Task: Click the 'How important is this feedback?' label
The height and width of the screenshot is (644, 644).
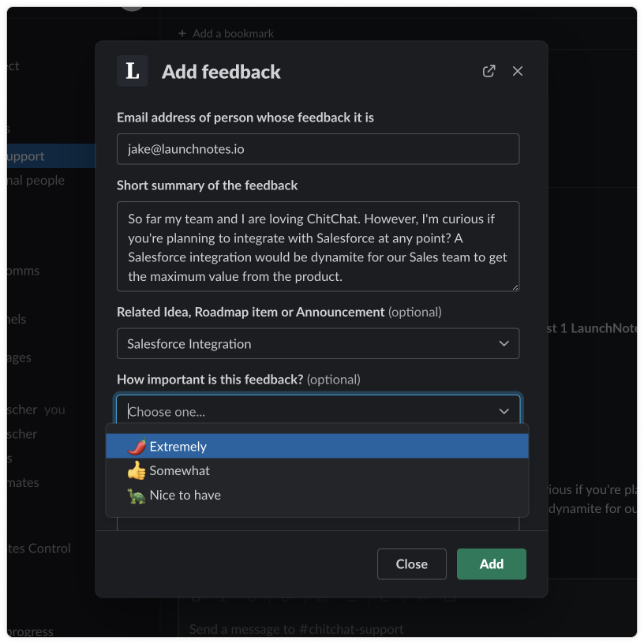Action: (210, 380)
